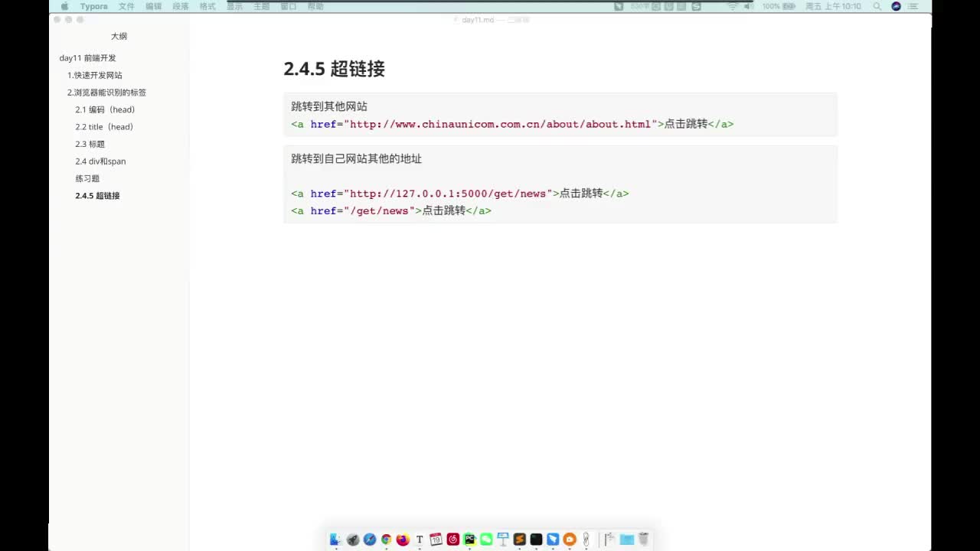This screenshot has width=980, height=551.
Task: Open the Trash in the dock
Action: pos(644,540)
